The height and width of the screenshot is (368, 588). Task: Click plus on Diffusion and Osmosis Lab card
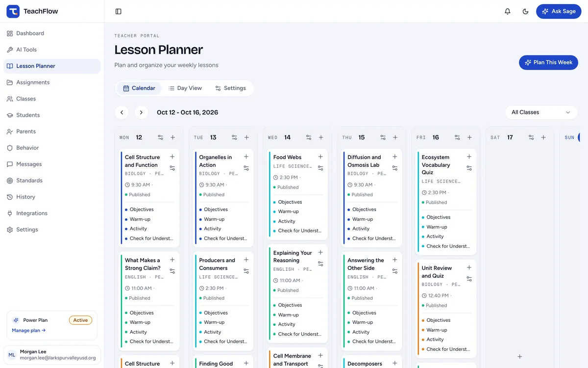[394, 157]
